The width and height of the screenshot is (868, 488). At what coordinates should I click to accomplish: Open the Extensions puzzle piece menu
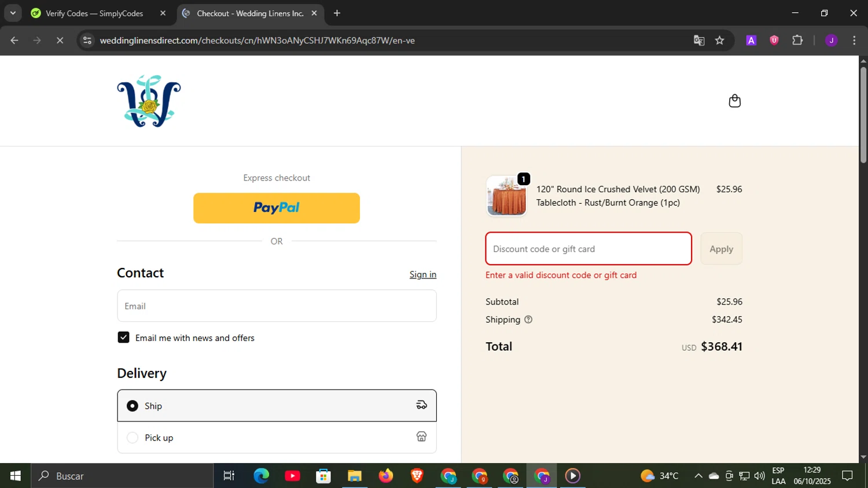tap(797, 41)
